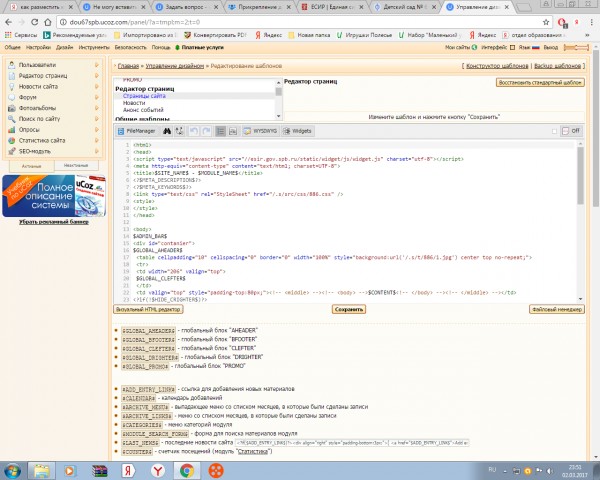Open Редактор страниц sidebar item
The height and width of the screenshot is (480, 600).
point(43,76)
